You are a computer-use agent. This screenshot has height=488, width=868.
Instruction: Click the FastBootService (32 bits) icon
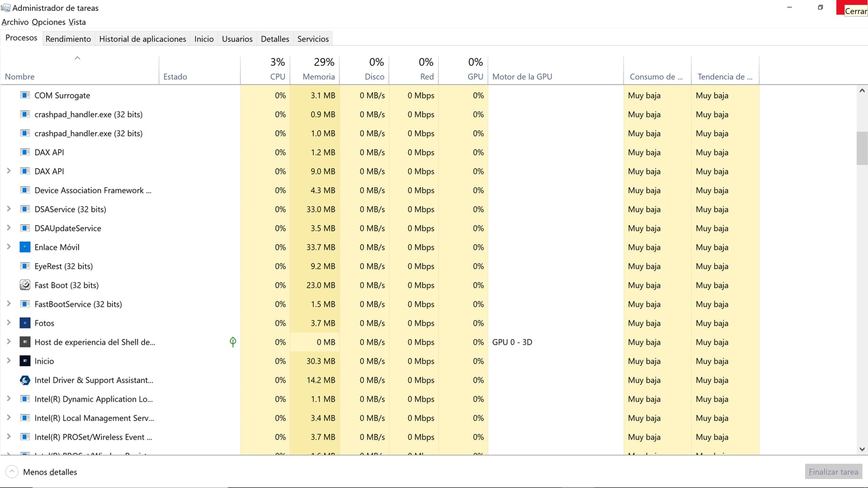tap(25, 304)
